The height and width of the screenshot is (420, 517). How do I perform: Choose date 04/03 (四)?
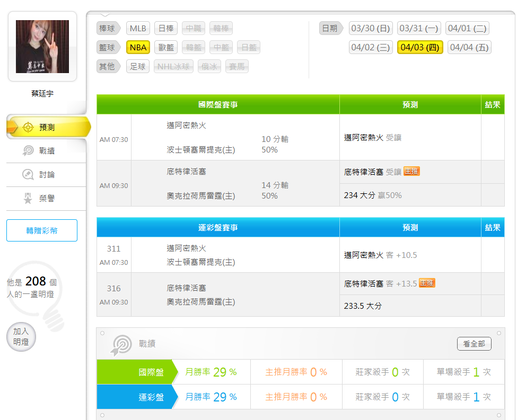point(420,48)
